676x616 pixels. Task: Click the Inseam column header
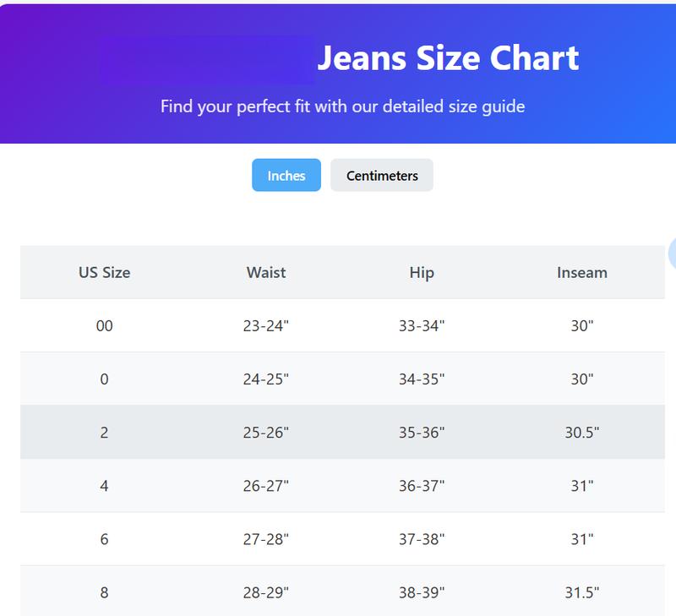(583, 272)
